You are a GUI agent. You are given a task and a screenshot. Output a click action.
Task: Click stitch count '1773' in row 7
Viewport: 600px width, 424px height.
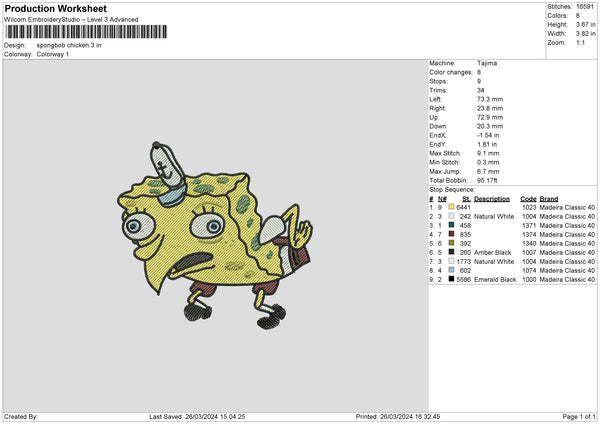[463, 261]
